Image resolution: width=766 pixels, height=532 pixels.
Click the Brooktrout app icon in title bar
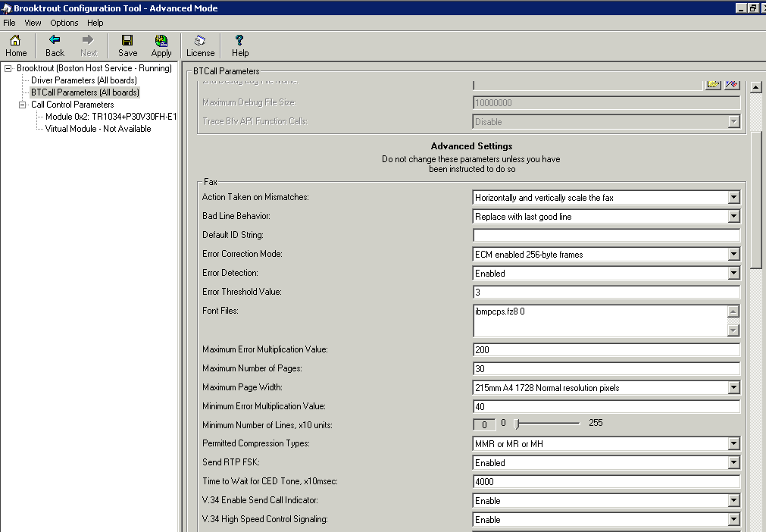click(6, 8)
